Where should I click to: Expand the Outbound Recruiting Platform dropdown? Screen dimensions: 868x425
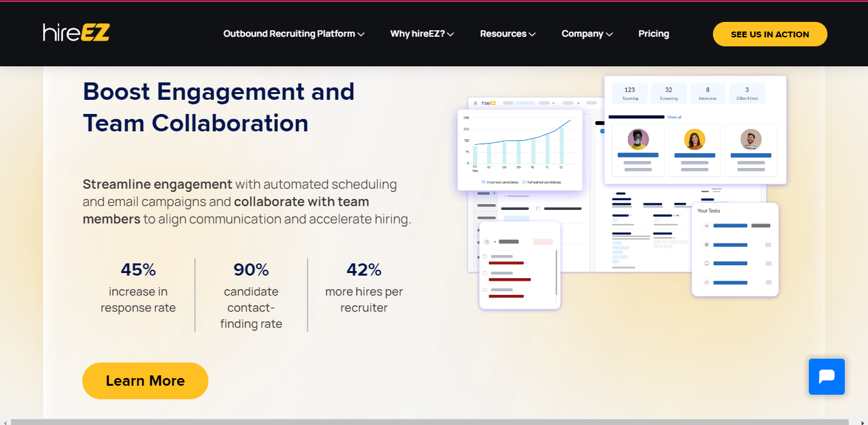293,33
